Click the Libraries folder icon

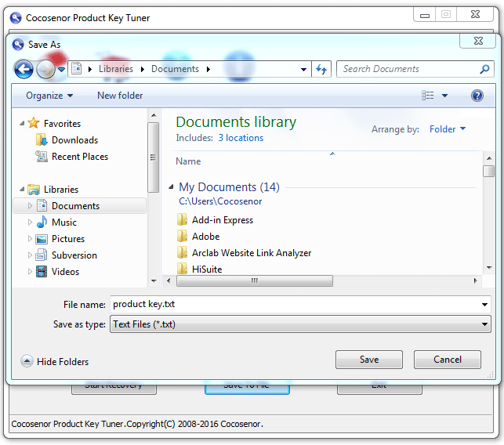34,190
